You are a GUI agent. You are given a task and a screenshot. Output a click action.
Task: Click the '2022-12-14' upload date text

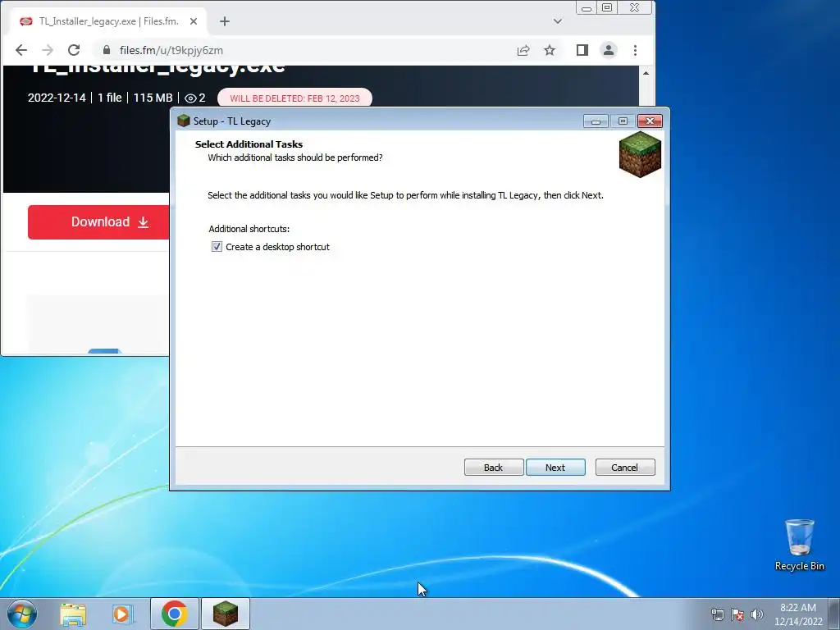coord(57,98)
